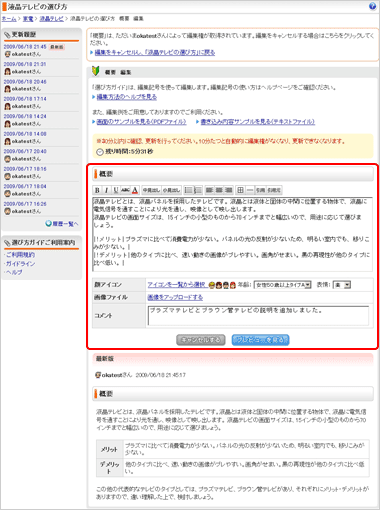380x510 pixels.
Task: Open the cancel editing and return link
Action: click(x=155, y=52)
